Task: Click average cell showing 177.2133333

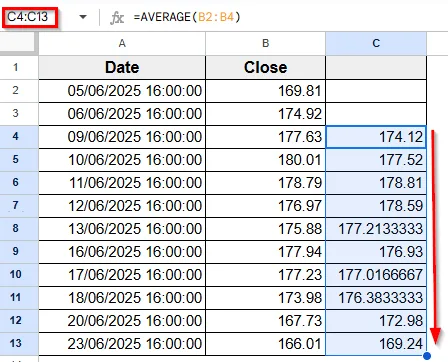Action: click(x=376, y=229)
